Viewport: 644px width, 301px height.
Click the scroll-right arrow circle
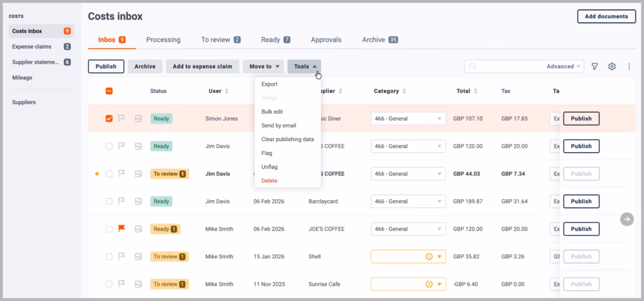click(627, 219)
